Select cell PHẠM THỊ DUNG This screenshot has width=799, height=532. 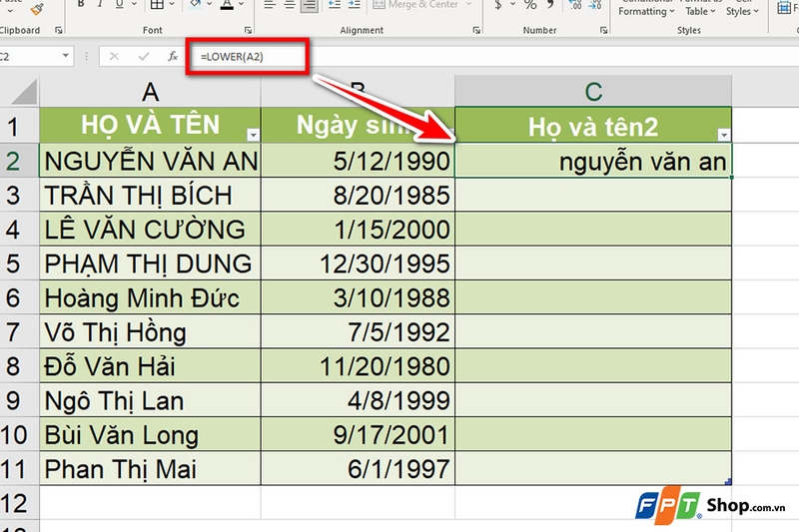pos(151,264)
